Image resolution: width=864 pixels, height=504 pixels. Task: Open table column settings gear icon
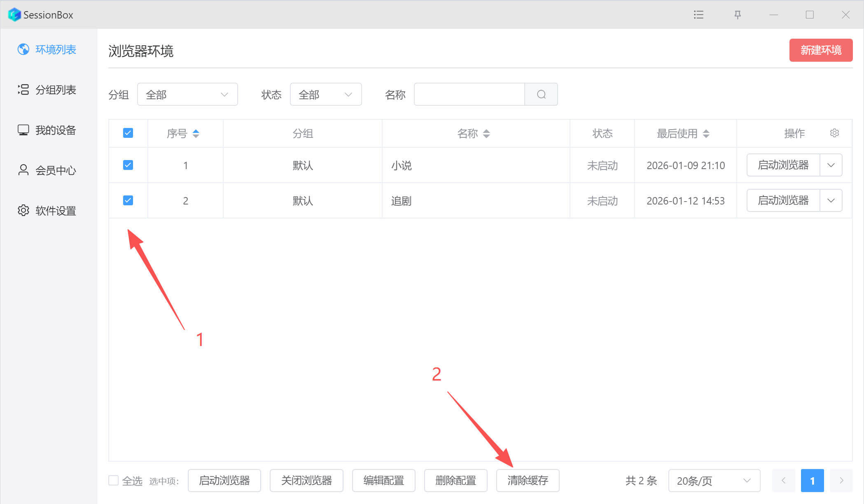click(834, 133)
